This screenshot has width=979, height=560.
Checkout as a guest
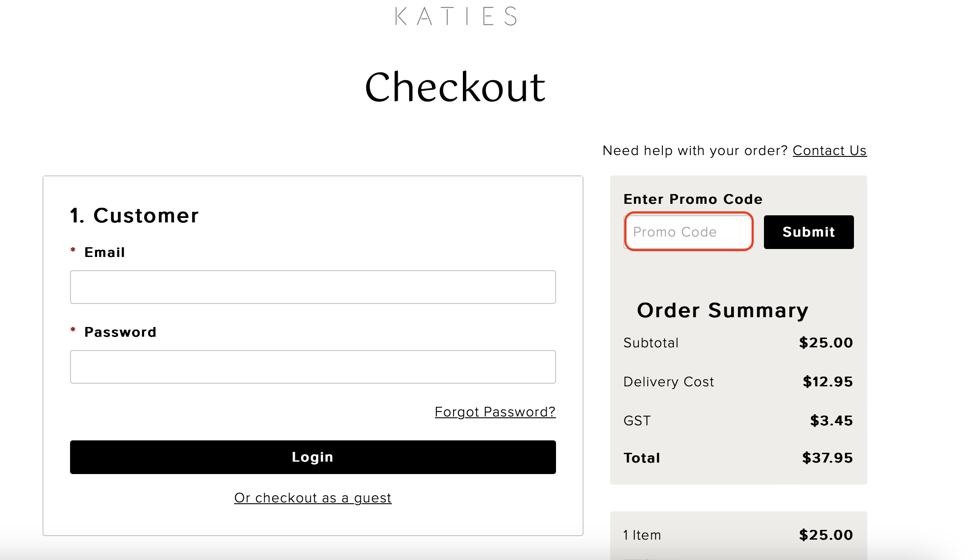point(313,498)
